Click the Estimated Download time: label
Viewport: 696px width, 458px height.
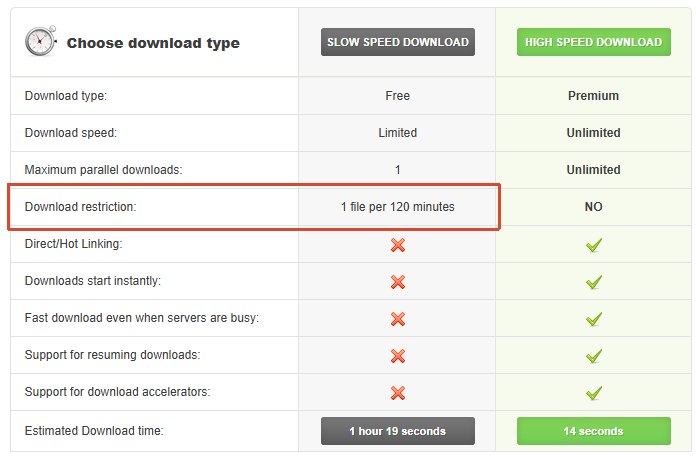pyautogui.click(x=94, y=431)
